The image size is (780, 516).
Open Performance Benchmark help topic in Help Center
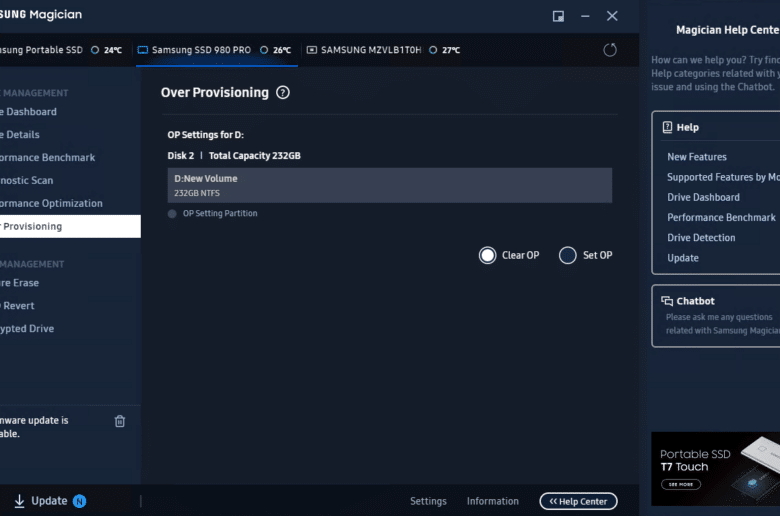(721, 217)
